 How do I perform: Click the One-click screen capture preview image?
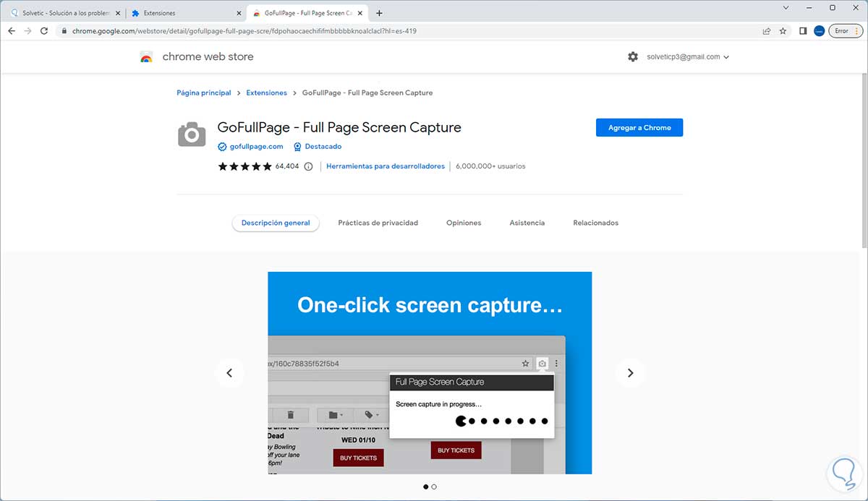[x=430, y=373]
